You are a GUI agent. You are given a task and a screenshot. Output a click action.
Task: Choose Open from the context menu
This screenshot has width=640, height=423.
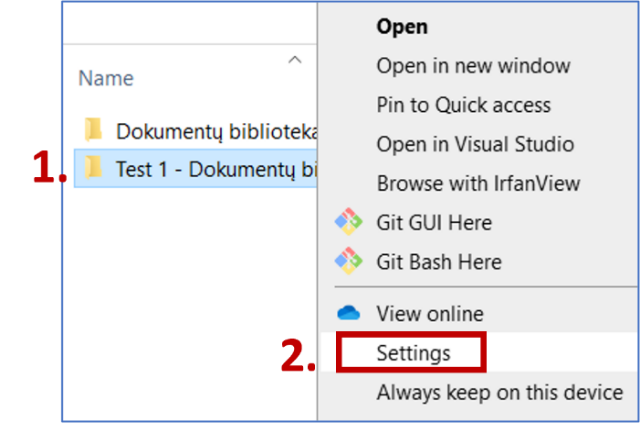402,27
